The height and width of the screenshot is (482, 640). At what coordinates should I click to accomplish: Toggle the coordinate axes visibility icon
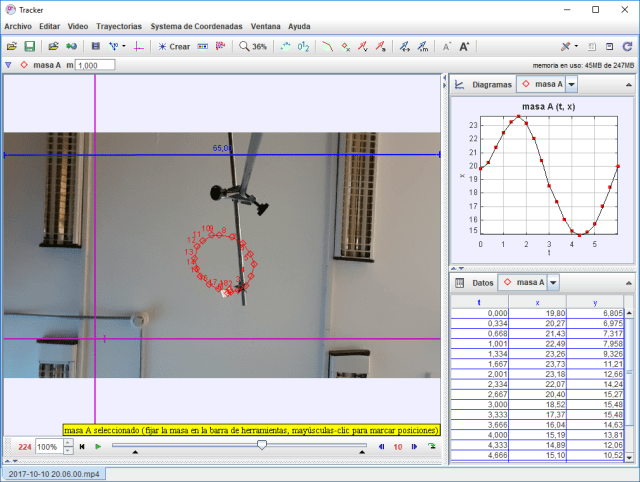[138, 46]
